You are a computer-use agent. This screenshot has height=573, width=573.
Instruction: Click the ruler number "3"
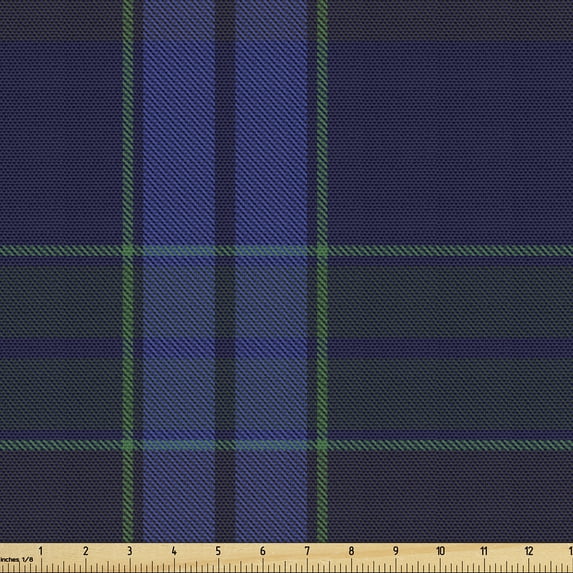[x=130, y=551]
